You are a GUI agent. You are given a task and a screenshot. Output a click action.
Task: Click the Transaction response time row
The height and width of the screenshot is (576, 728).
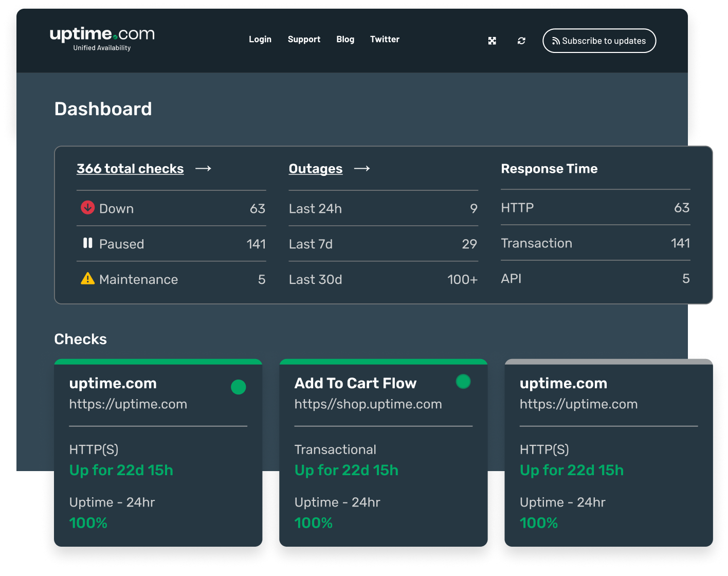[595, 243]
